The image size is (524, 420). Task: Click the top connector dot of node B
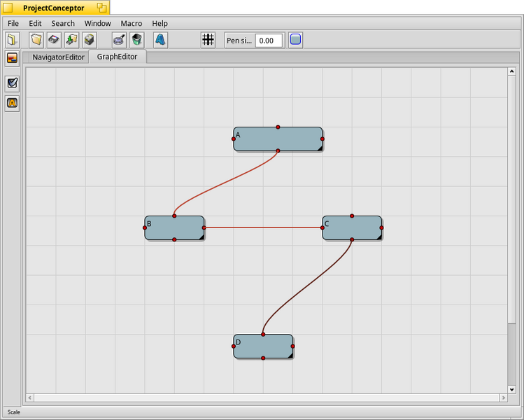pyautogui.click(x=174, y=216)
